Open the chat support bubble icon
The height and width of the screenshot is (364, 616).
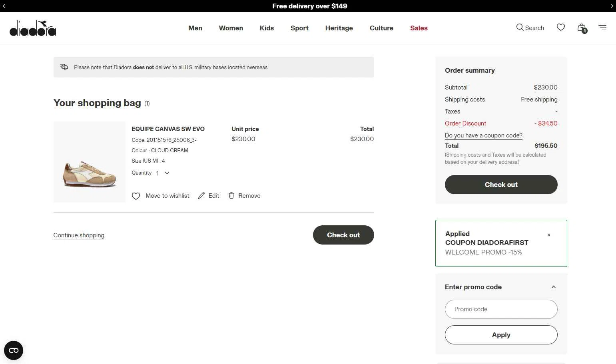coord(14,350)
